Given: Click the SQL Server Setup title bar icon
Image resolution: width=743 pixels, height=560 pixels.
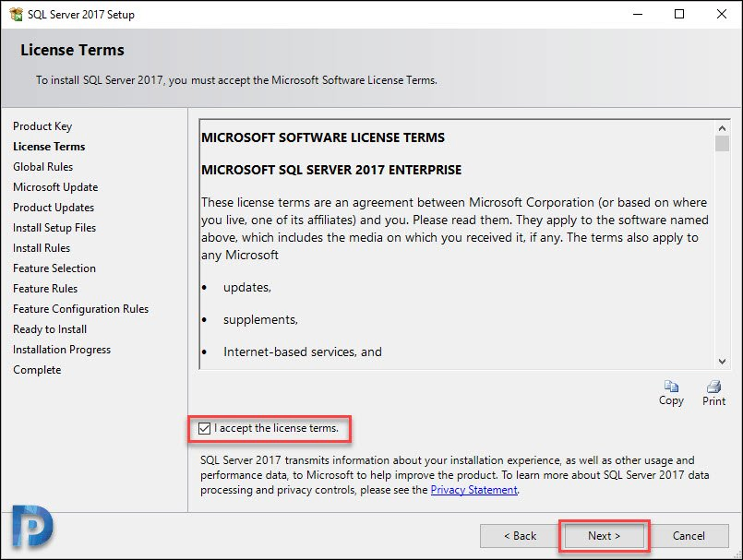Looking at the screenshot, I should click(x=16, y=14).
